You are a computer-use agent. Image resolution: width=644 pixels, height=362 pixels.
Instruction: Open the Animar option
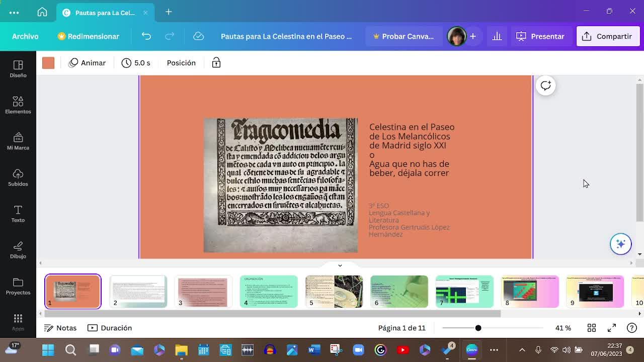click(x=88, y=63)
